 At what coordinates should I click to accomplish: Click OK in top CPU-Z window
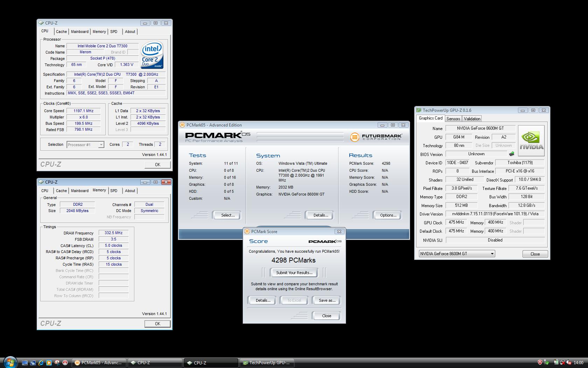click(x=157, y=165)
